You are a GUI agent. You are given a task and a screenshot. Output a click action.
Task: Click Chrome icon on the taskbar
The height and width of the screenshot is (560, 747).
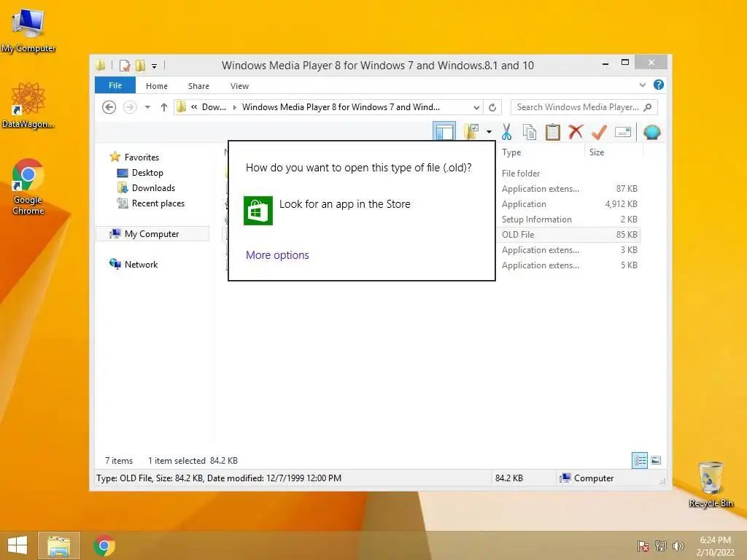coord(104,545)
